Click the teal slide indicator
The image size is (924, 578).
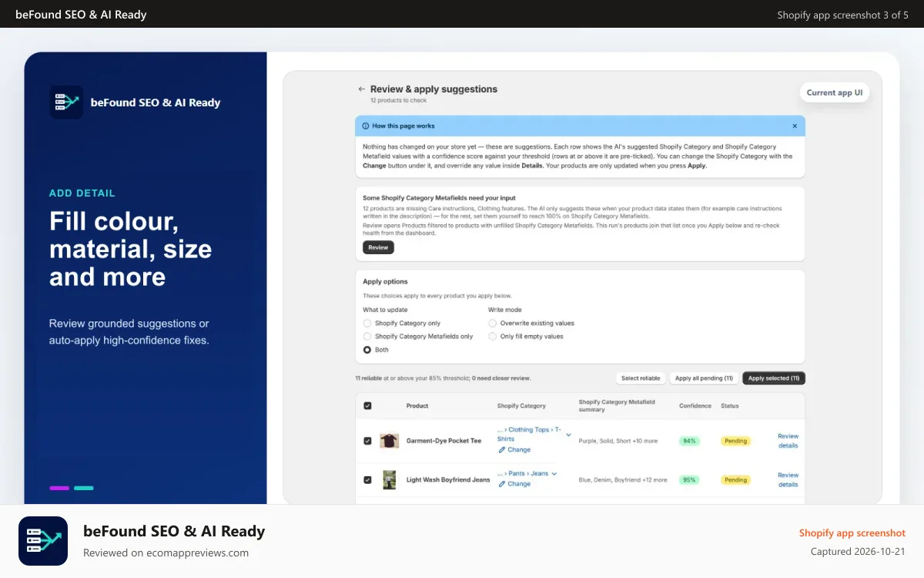click(84, 488)
